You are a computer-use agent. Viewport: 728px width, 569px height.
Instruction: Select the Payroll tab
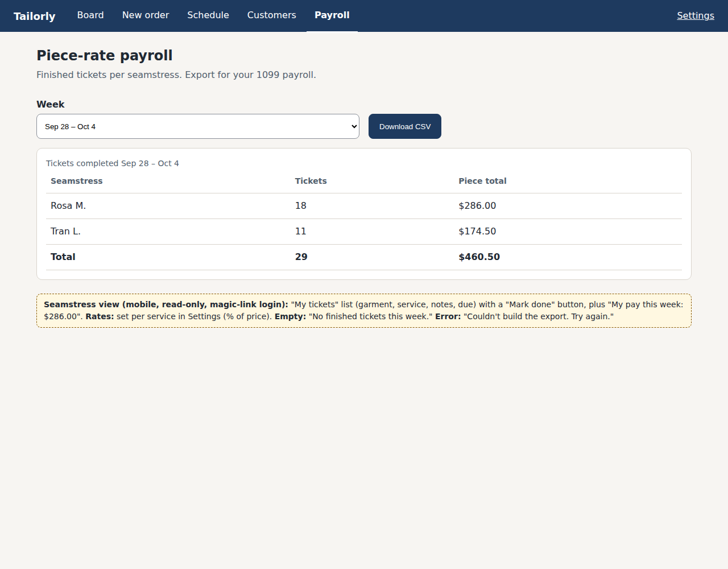point(332,15)
